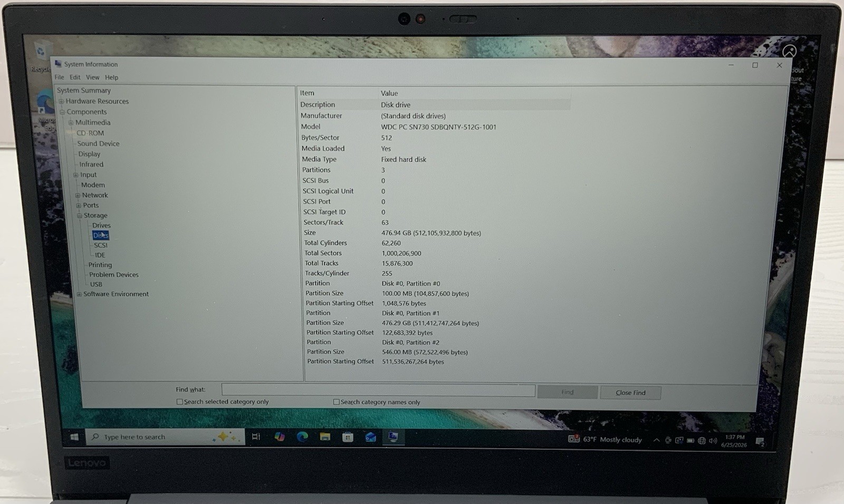Select Modem in the tree
The width and height of the screenshot is (844, 504).
pos(93,185)
